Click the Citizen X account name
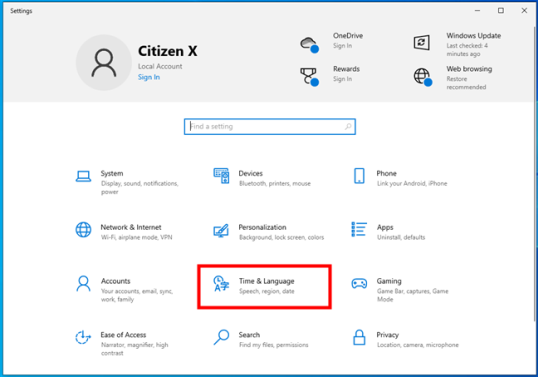This screenshot has width=538, height=377. [x=167, y=51]
